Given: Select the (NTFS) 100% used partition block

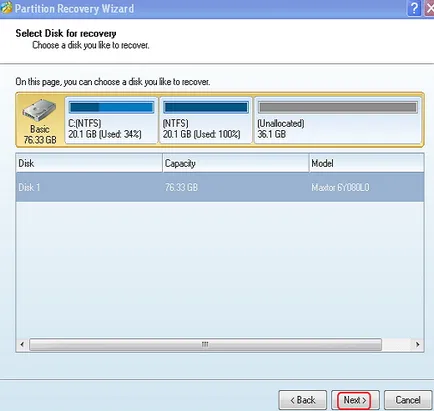Looking at the screenshot, I should tap(206, 120).
